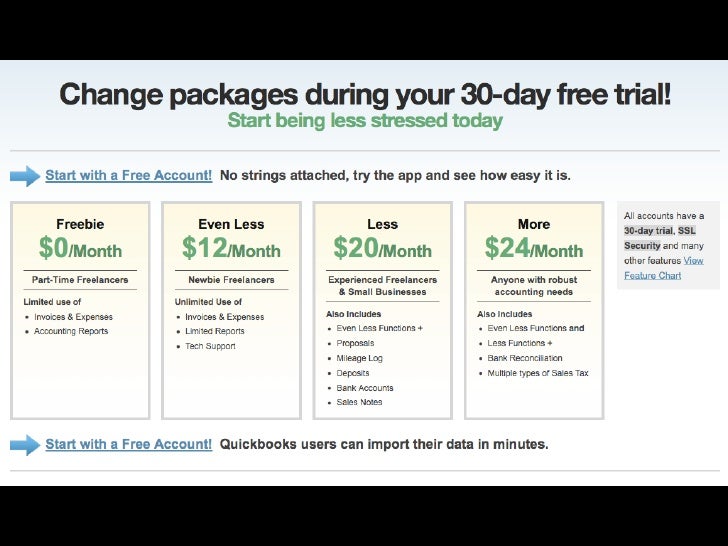Click 'Tech Support' in the Even Less plan
Viewport: 728px width, 546px height.
point(210,346)
